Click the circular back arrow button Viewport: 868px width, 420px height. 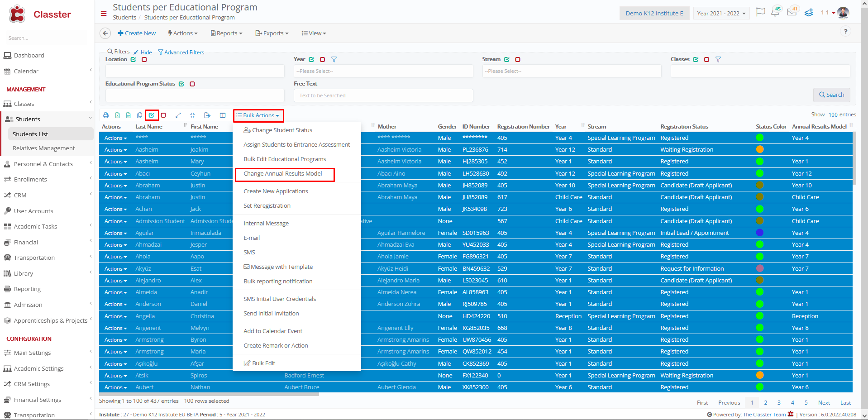click(x=105, y=33)
